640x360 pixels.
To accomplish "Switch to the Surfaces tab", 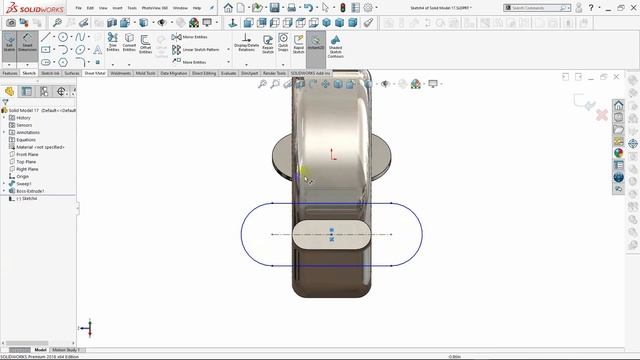I will pyautogui.click(x=72, y=73).
